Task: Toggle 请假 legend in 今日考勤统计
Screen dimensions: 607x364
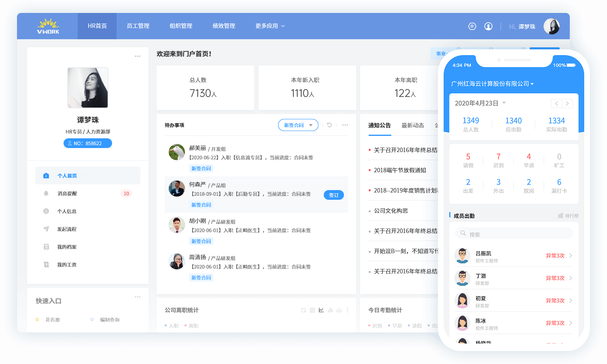Action: (415, 326)
